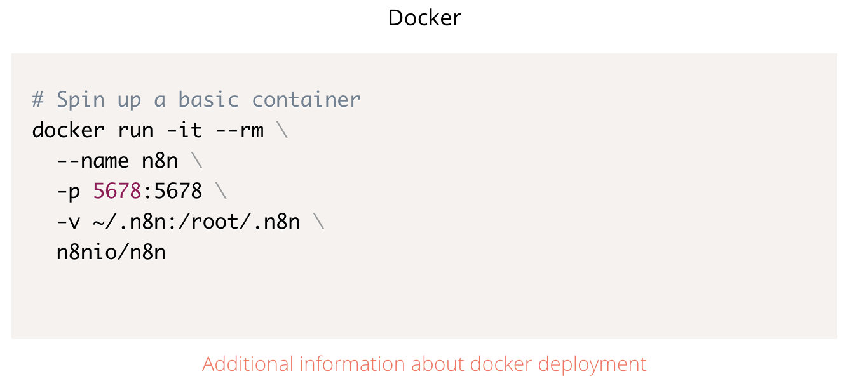The width and height of the screenshot is (868, 381).
Task: Open the additional docker deployment information link
Action: (x=424, y=364)
